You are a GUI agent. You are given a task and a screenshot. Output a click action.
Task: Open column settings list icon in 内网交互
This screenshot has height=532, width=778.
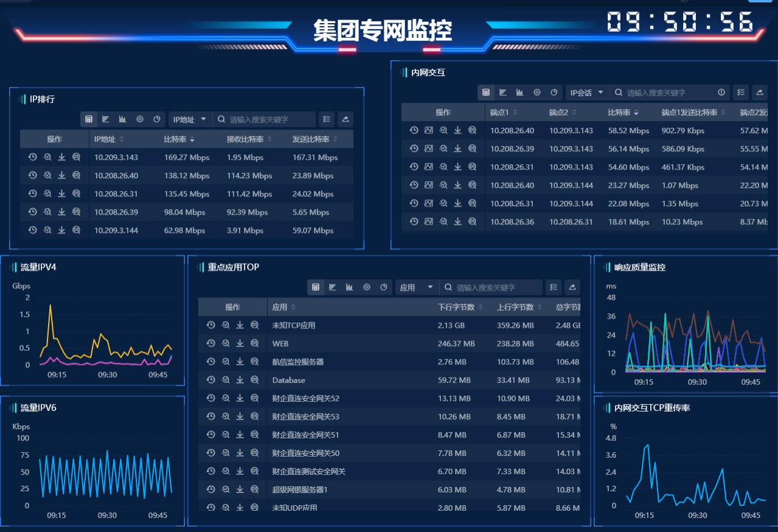click(740, 92)
